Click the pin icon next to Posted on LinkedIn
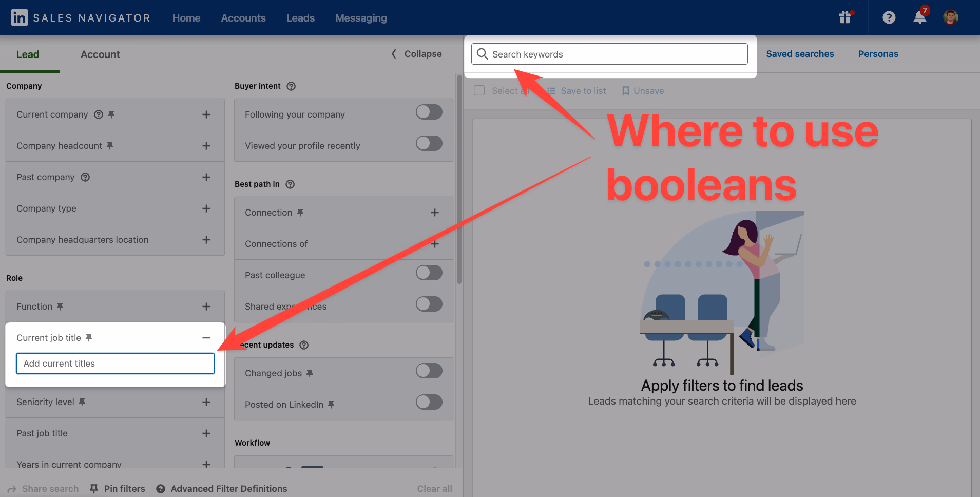The height and width of the screenshot is (497, 980). [x=331, y=405]
